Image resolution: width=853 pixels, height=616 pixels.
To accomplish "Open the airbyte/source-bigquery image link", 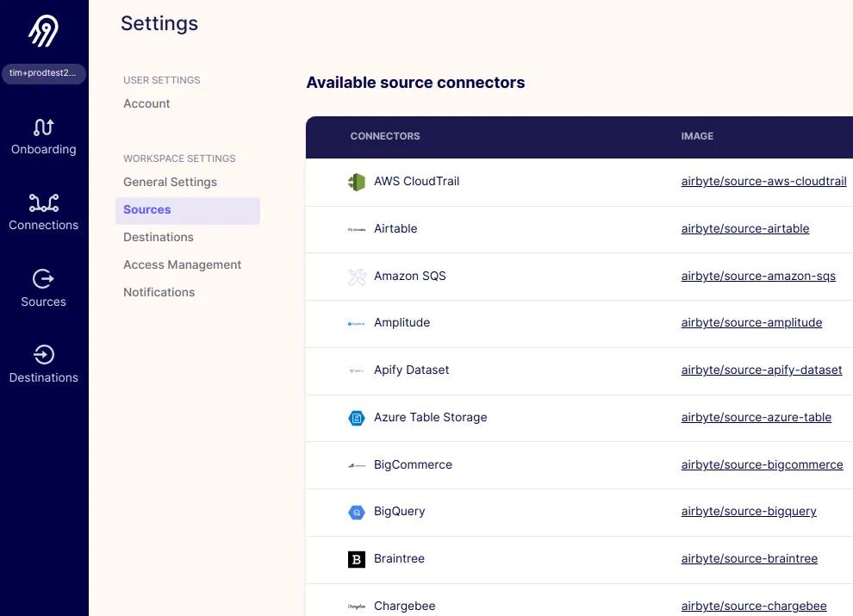I will point(749,512).
